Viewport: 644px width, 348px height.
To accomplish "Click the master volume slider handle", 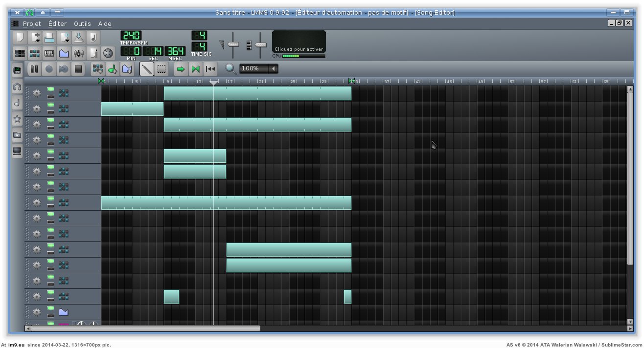I will coord(233,44).
